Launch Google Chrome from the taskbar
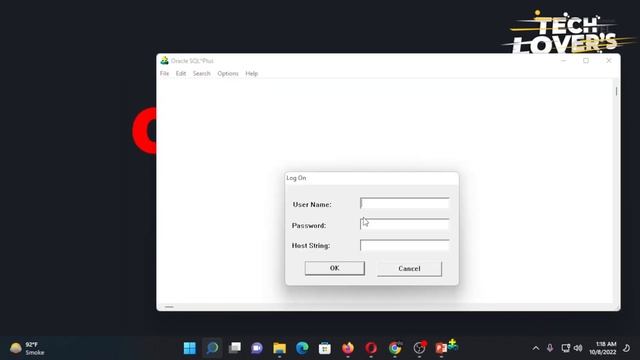The width and height of the screenshot is (640, 360). [x=395, y=348]
